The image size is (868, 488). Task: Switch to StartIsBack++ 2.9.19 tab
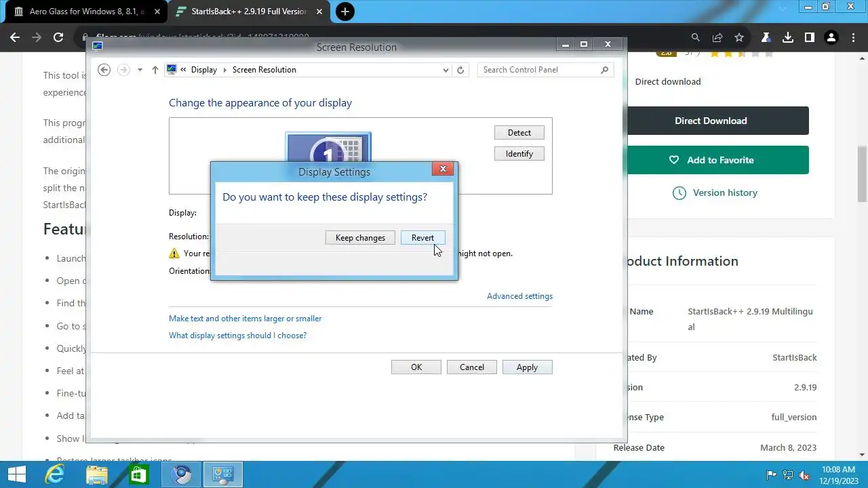(x=248, y=12)
